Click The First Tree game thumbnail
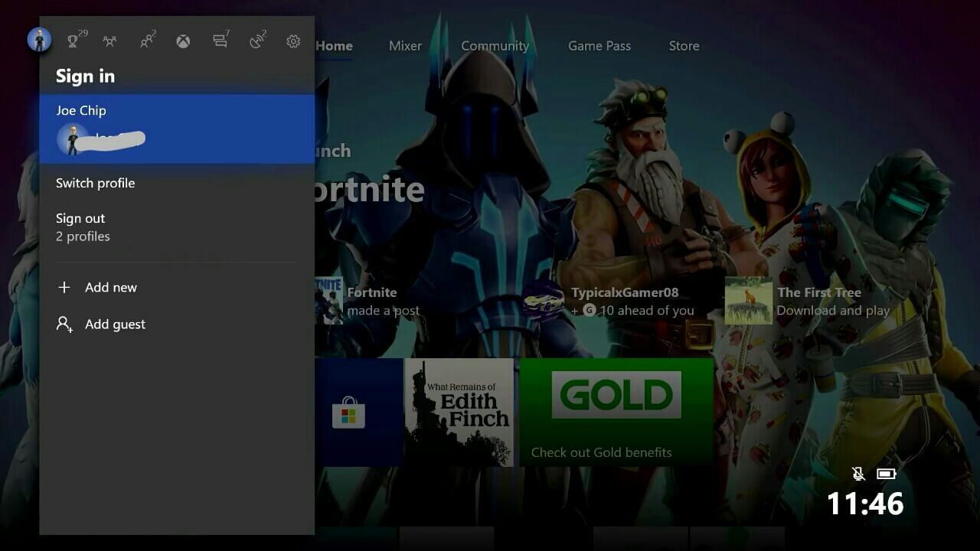The height and width of the screenshot is (551, 980). (748, 301)
